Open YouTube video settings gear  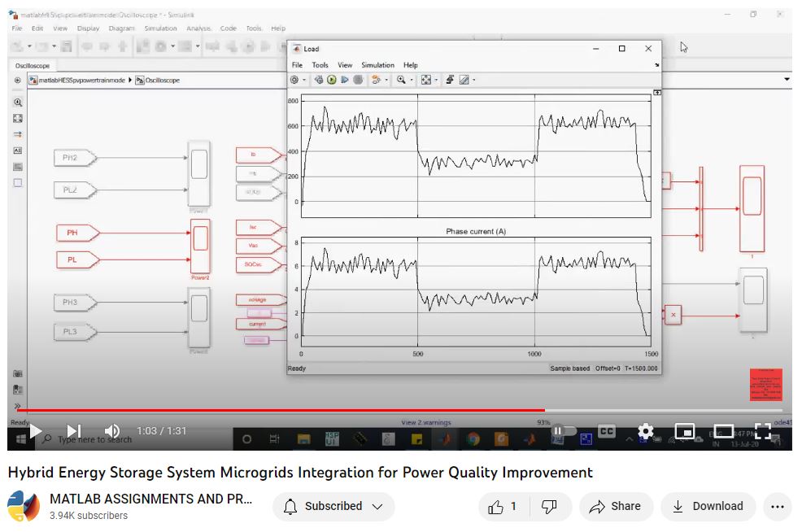(646, 431)
